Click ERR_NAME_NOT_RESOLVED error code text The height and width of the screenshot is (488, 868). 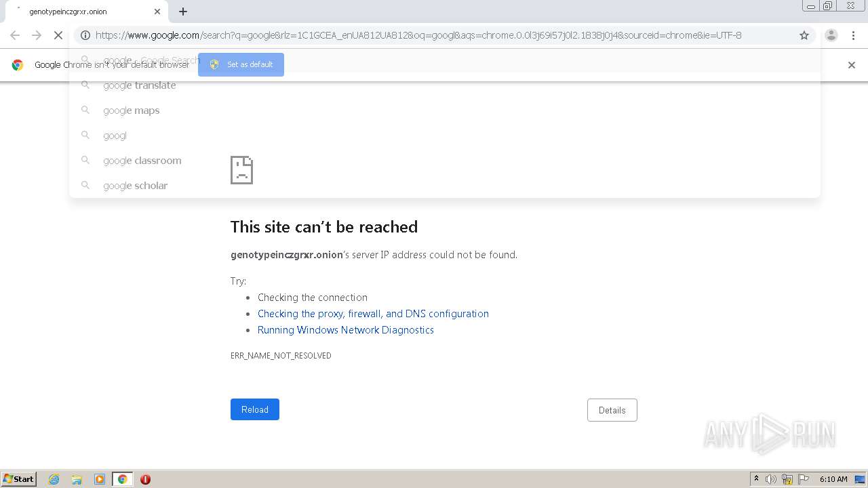[281, 356]
